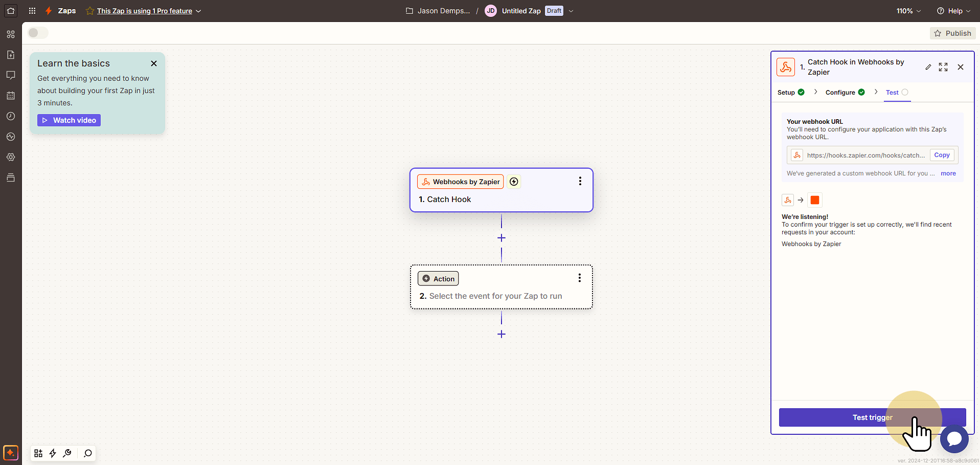Image resolution: width=980 pixels, height=465 pixels.
Task: Click the Test trigger button
Action: point(872,417)
